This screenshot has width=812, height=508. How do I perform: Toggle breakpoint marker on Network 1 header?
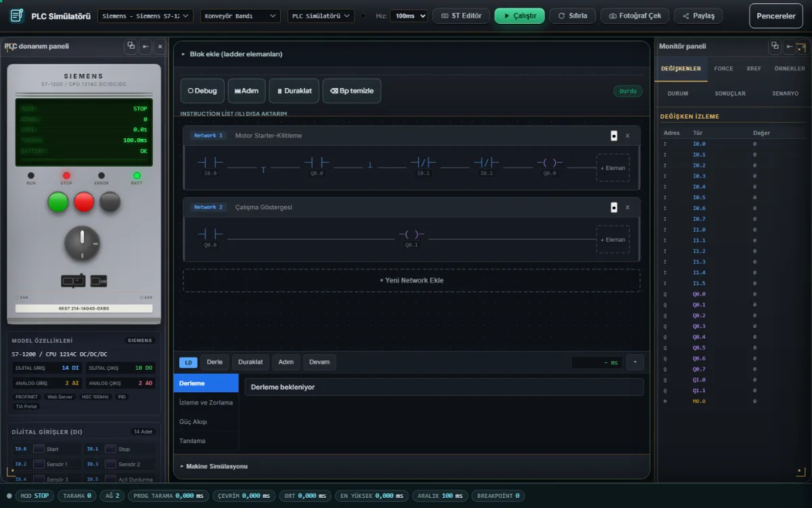614,135
